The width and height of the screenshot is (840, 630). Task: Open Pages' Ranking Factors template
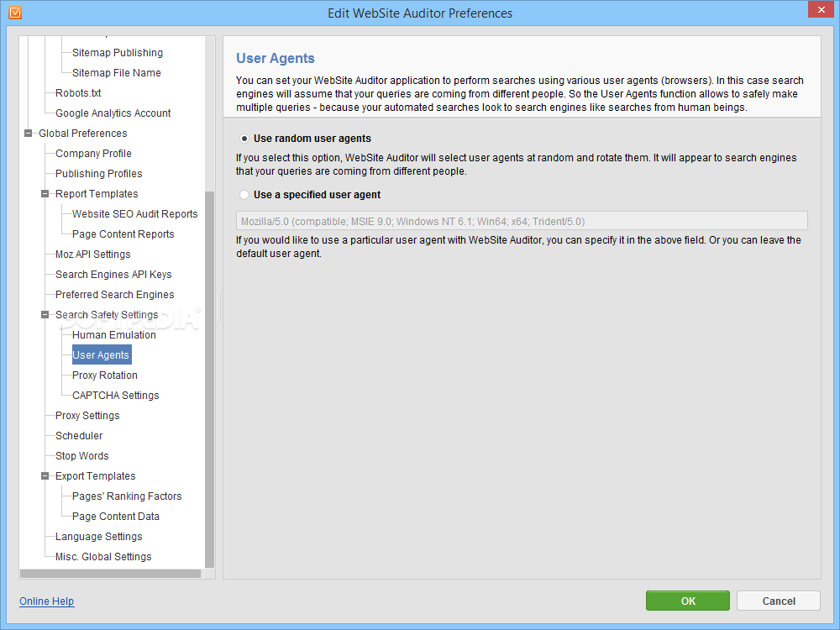[x=127, y=496]
